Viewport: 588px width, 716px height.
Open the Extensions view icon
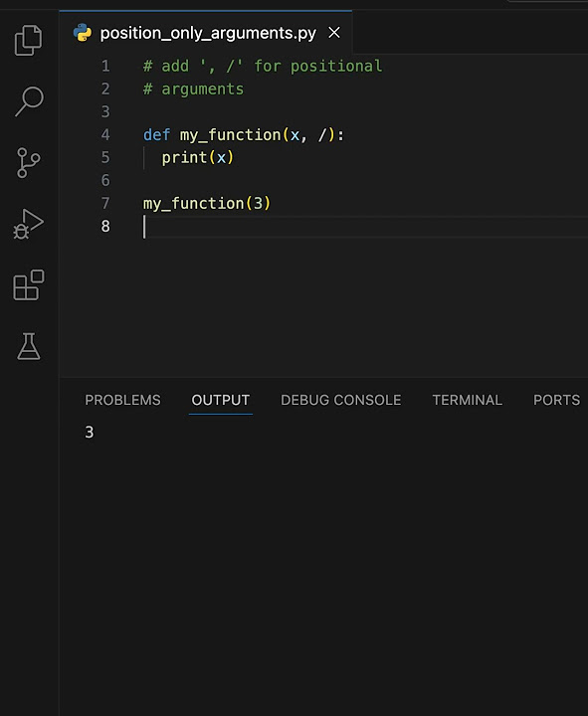point(28,285)
